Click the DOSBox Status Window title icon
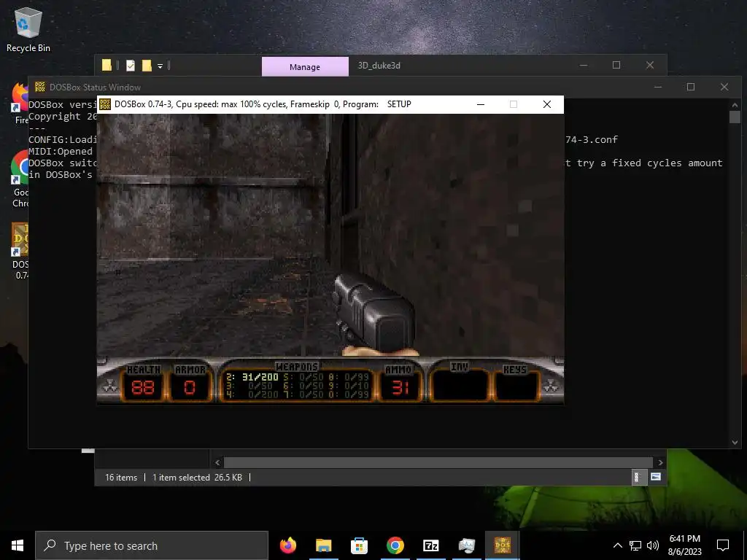 click(40, 87)
